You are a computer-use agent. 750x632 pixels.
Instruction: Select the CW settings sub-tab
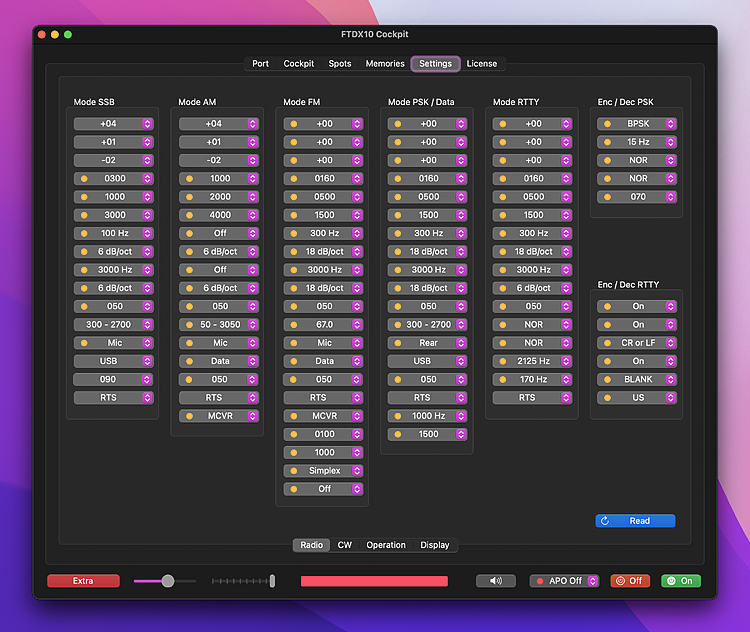(x=344, y=545)
